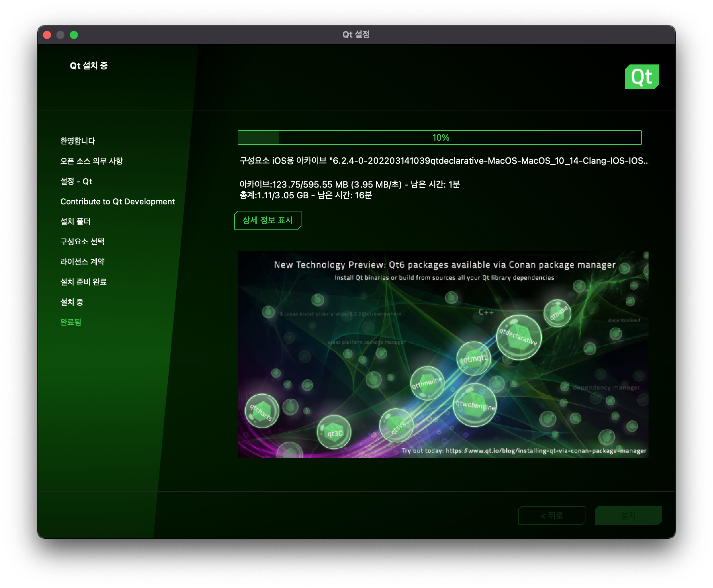Viewport: 713px width, 588px height.
Task: Expand details with 상세 정보 표시 button
Action: point(268,220)
